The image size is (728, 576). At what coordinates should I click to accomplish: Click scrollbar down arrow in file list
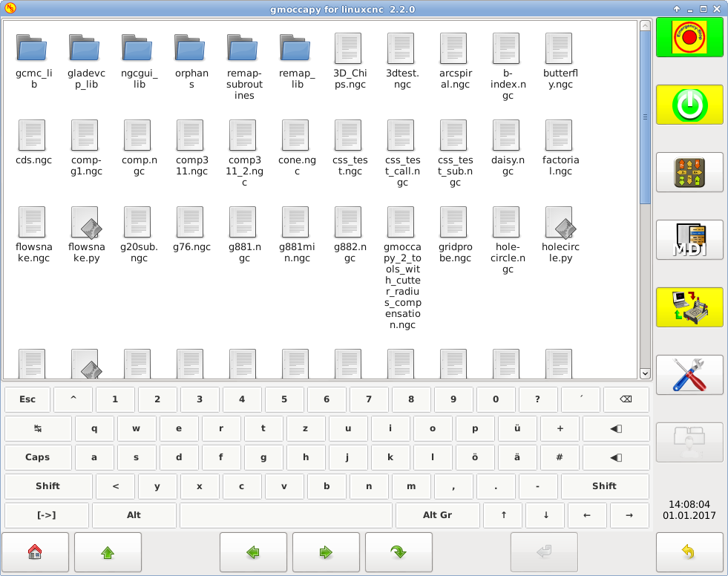point(645,373)
